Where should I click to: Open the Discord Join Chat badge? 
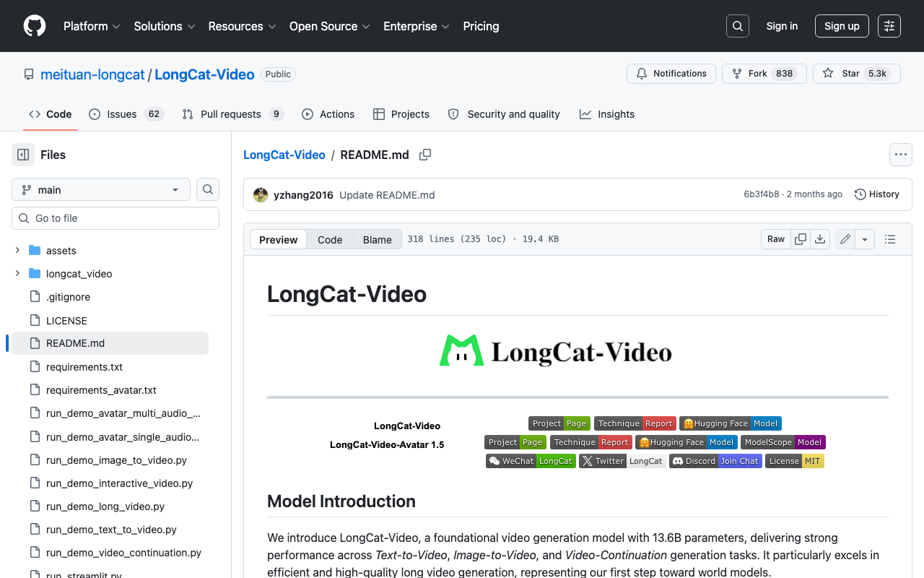715,461
